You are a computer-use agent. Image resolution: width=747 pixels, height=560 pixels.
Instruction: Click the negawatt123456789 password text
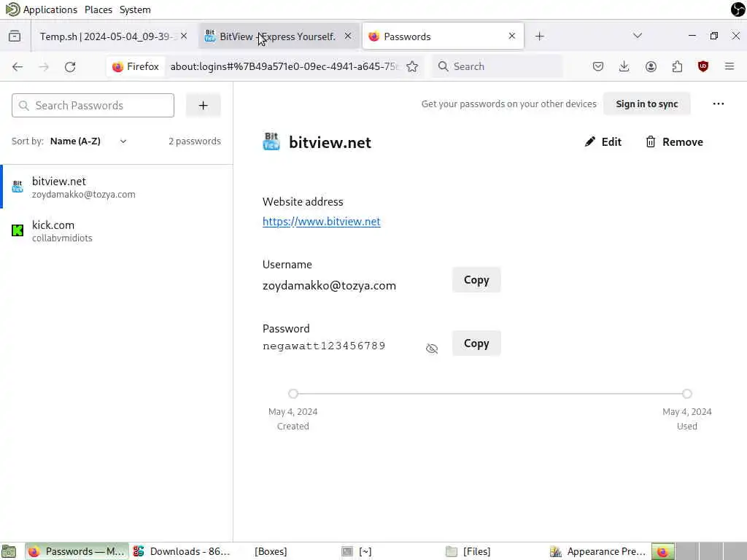pyautogui.click(x=324, y=346)
